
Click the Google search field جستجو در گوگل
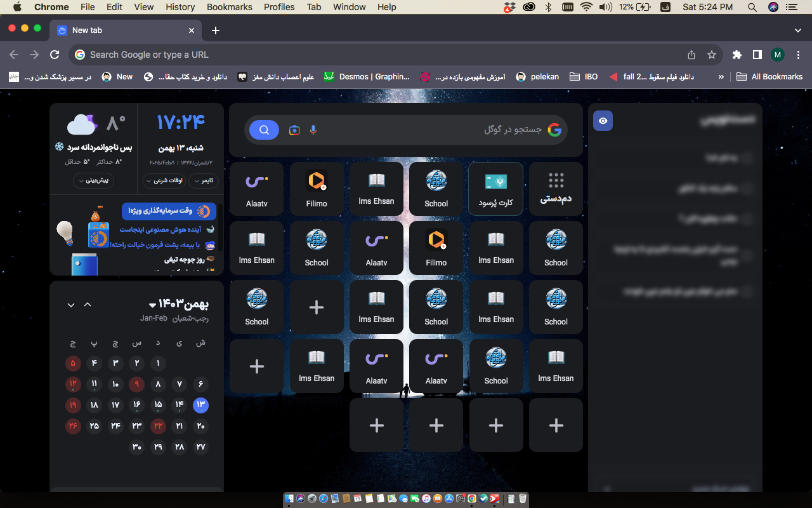(431, 130)
